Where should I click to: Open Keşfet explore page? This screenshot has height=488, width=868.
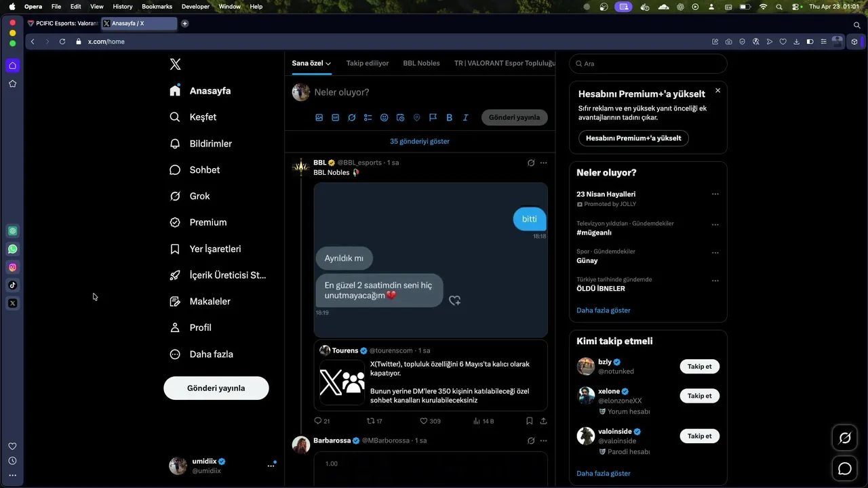point(193,117)
